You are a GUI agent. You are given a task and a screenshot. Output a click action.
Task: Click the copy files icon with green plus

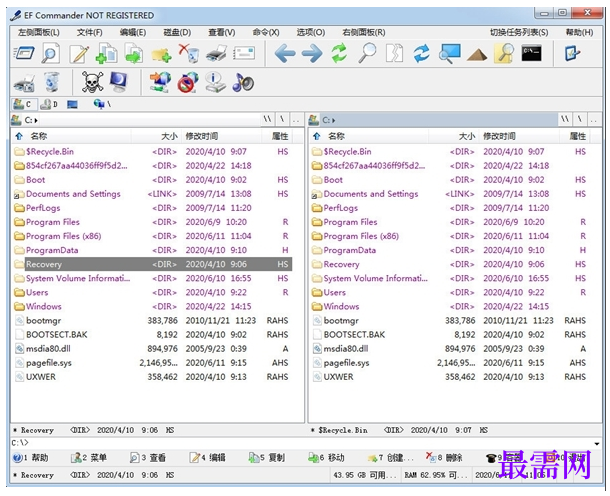pos(106,54)
